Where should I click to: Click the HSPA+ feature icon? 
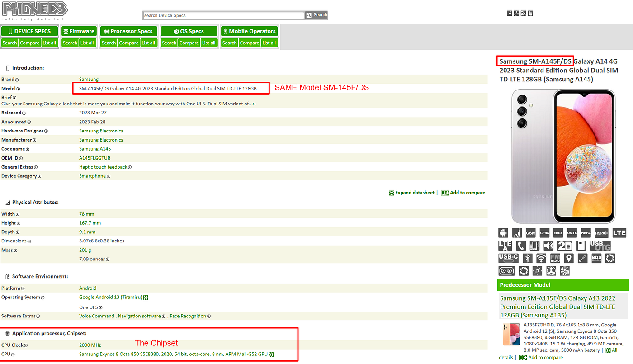coord(601,233)
